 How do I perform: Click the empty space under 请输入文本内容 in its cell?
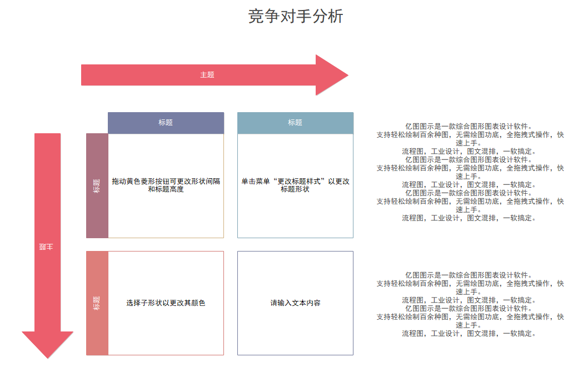pyautogui.click(x=295, y=333)
